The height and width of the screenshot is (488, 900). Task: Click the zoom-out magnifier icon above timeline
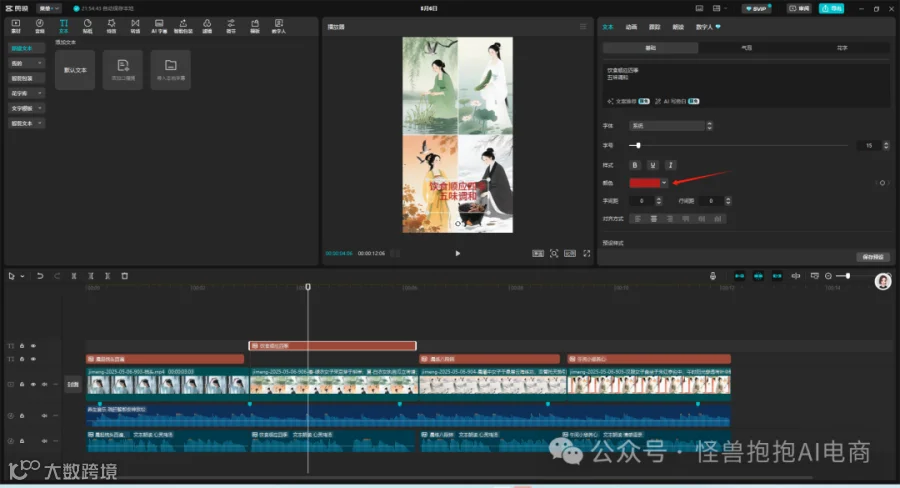tap(828, 276)
